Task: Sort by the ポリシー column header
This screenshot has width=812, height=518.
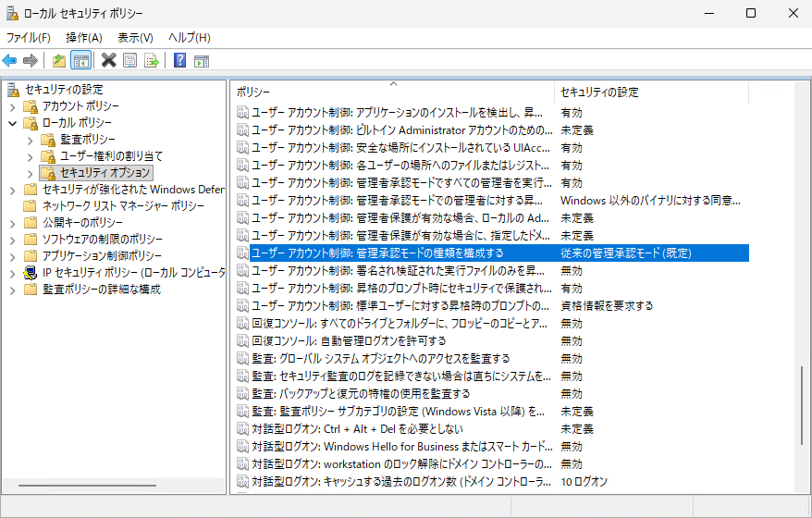Action: pyautogui.click(x=392, y=92)
